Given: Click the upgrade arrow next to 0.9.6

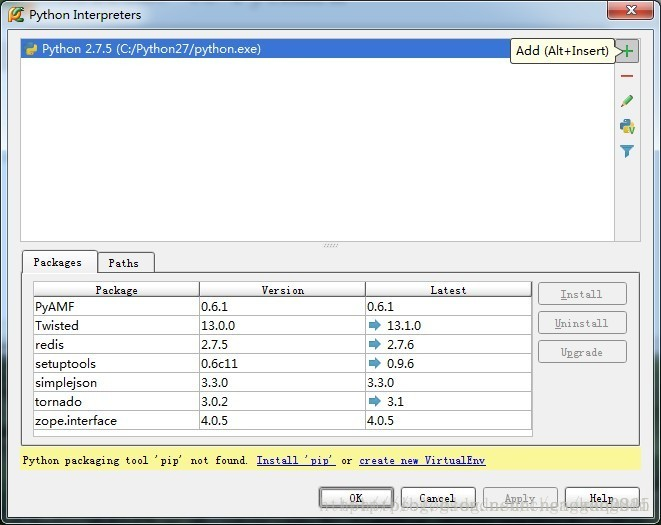Looking at the screenshot, I should [374, 363].
